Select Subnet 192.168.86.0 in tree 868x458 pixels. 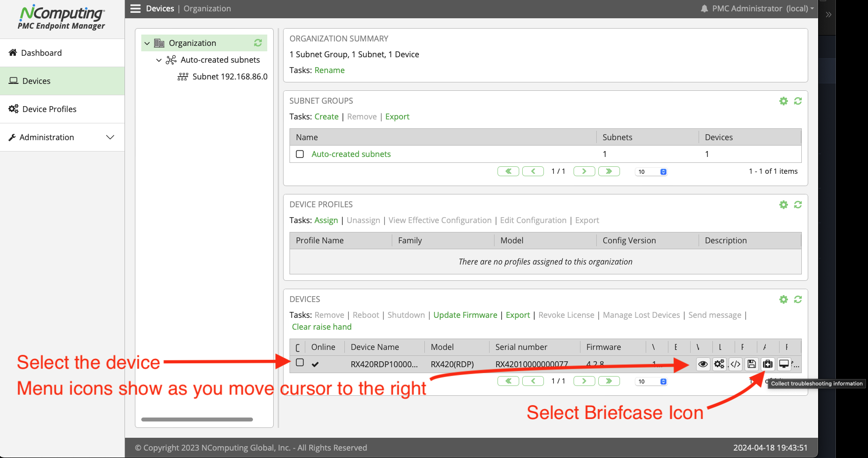point(230,76)
